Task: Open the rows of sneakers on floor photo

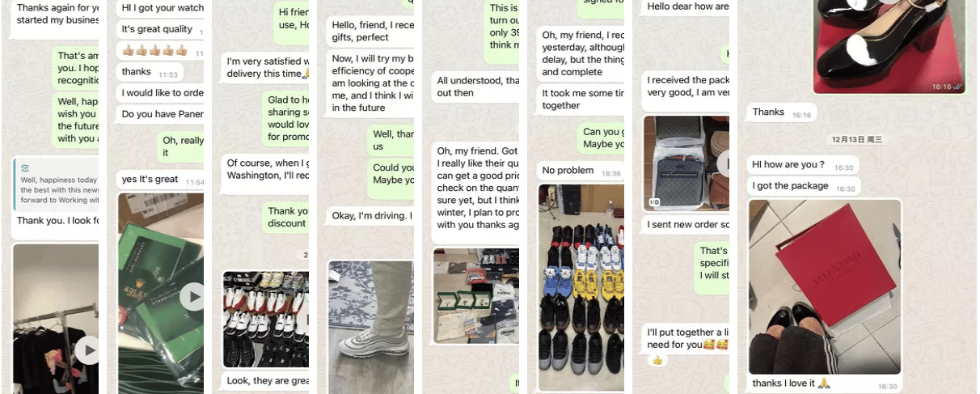Action: [581, 287]
